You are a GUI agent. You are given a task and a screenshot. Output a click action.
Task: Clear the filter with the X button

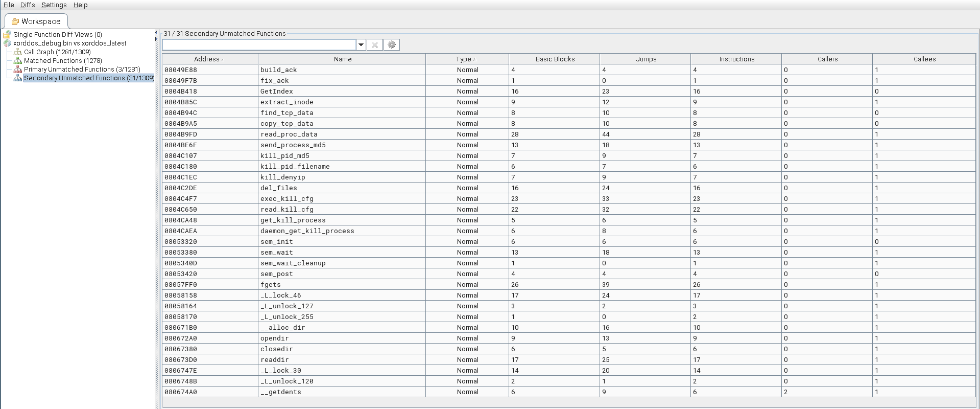374,45
